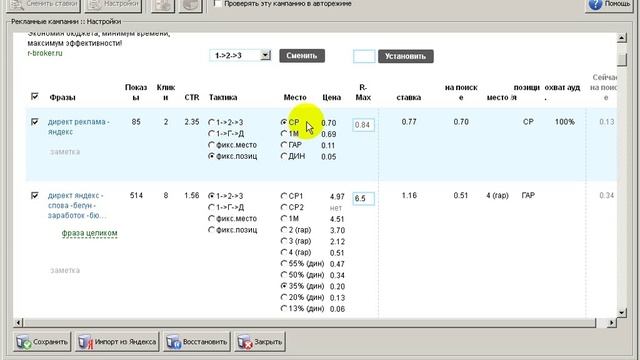Select the СР1 place radio at 4.97

click(284, 196)
